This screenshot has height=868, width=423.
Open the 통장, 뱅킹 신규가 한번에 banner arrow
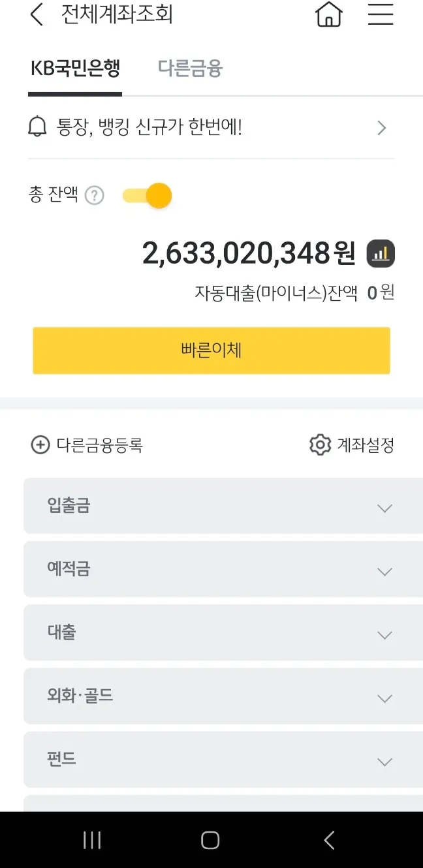click(382, 128)
